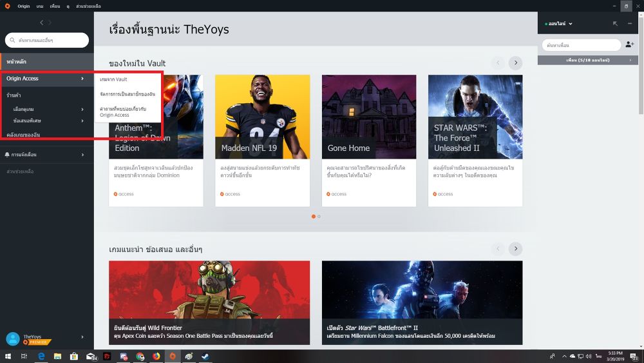Open My Game Library in the sidebar
Viewport: 644px width, 363px height.
pos(24,135)
